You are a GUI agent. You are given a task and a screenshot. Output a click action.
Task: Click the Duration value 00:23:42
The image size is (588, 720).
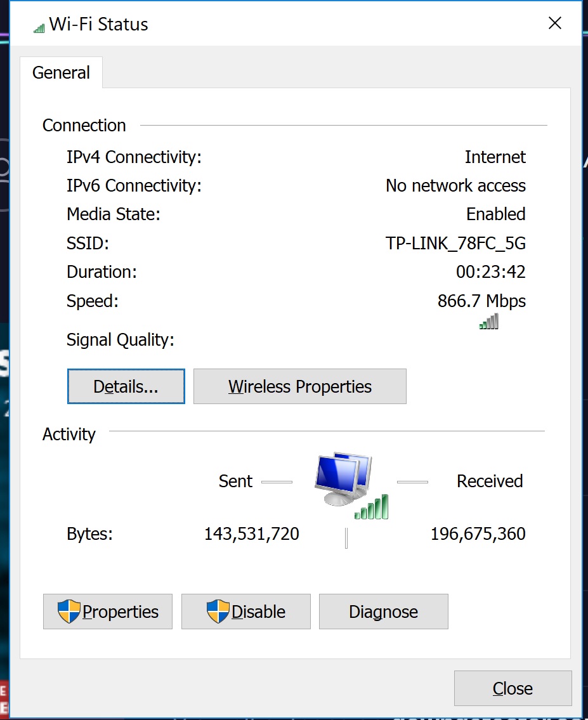[x=490, y=272]
